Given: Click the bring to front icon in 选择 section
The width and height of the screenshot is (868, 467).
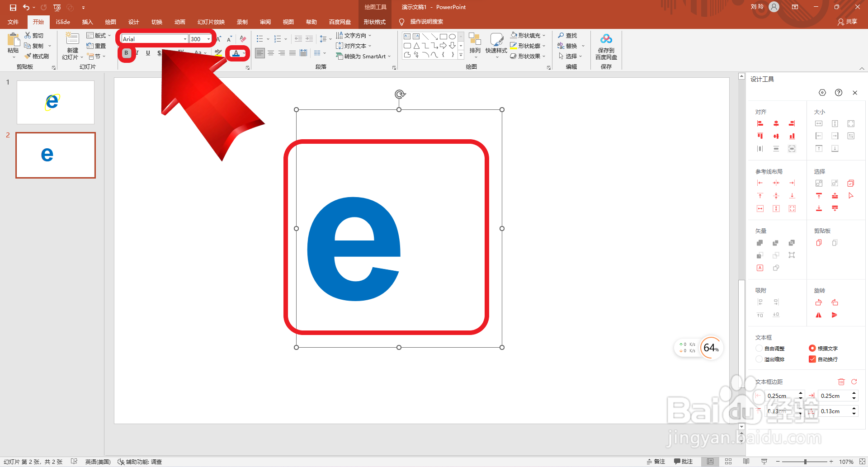Looking at the screenshot, I should click(x=819, y=196).
